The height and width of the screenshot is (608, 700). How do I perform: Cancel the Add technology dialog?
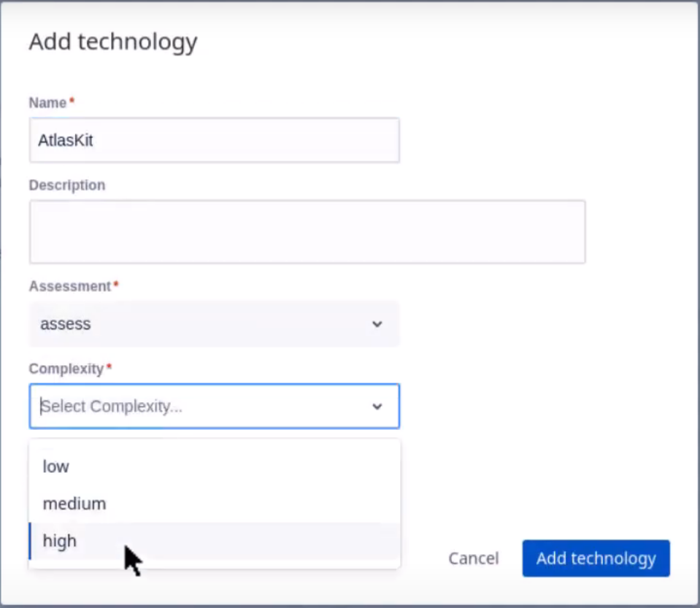point(474,558)
